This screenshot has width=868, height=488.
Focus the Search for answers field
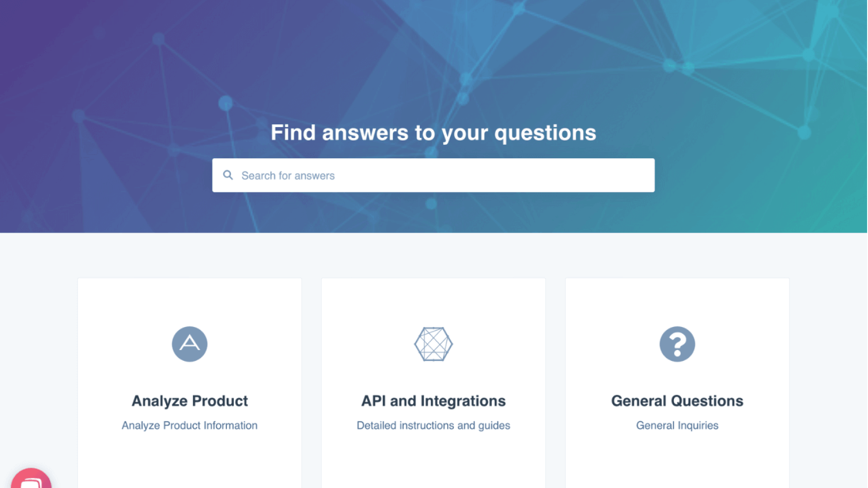[434, 175]
